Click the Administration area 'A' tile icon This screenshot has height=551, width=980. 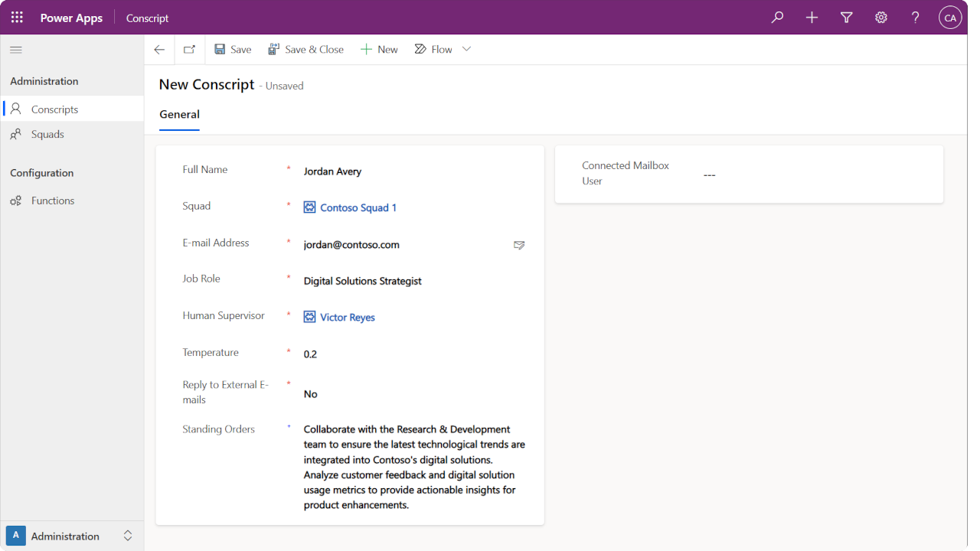(x=15, y=536)
